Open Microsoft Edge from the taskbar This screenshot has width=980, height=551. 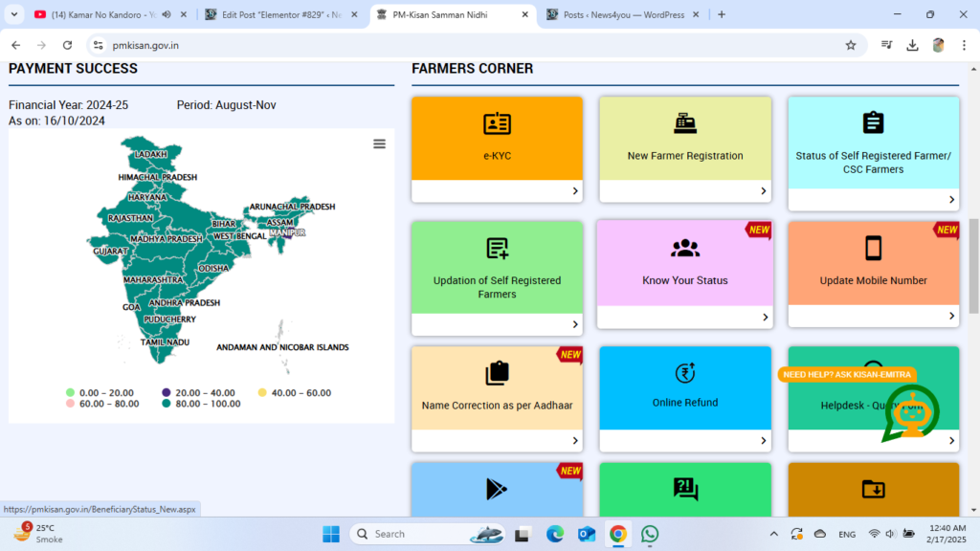pyautogui.click(x=554, y=534)
